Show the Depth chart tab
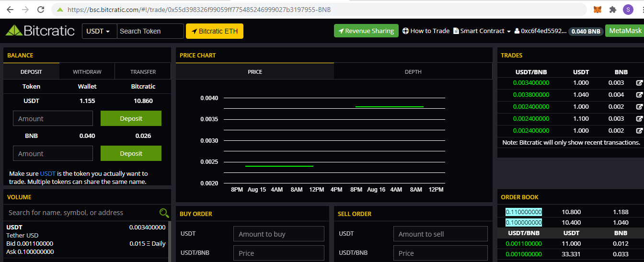The image size is (644, 262). pyautogui.click(x=413, y=72)
